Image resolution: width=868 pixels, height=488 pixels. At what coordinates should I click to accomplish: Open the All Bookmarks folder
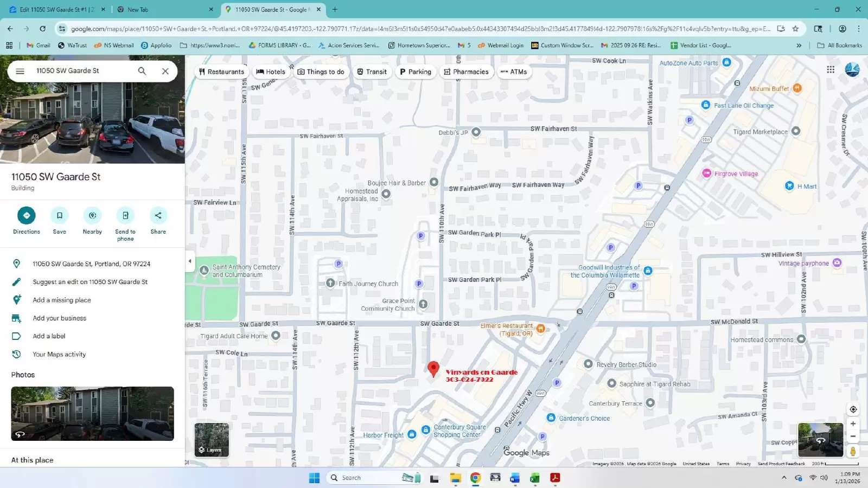coord(840,46)
